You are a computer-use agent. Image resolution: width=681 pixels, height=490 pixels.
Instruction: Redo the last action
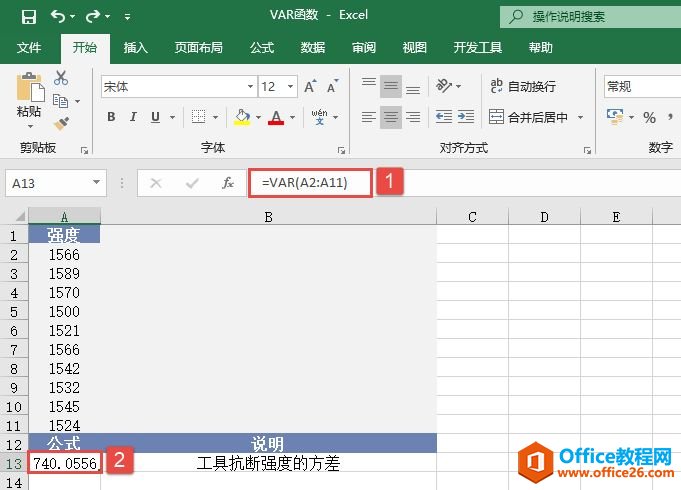point(93,17)
